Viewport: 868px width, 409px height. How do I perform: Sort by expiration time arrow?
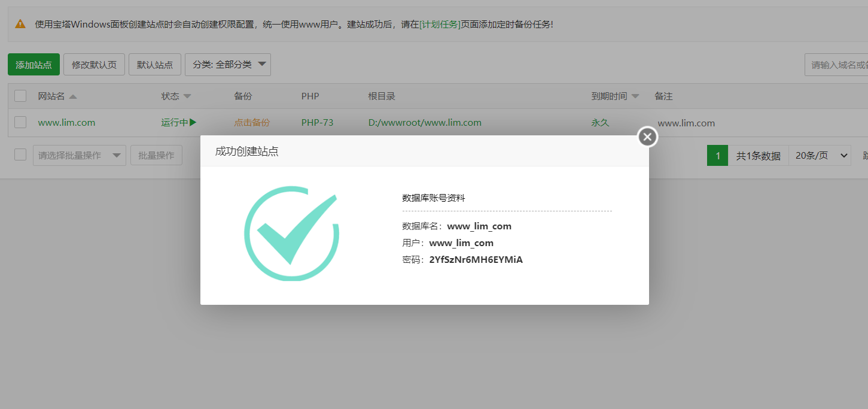tap(635, 96)
